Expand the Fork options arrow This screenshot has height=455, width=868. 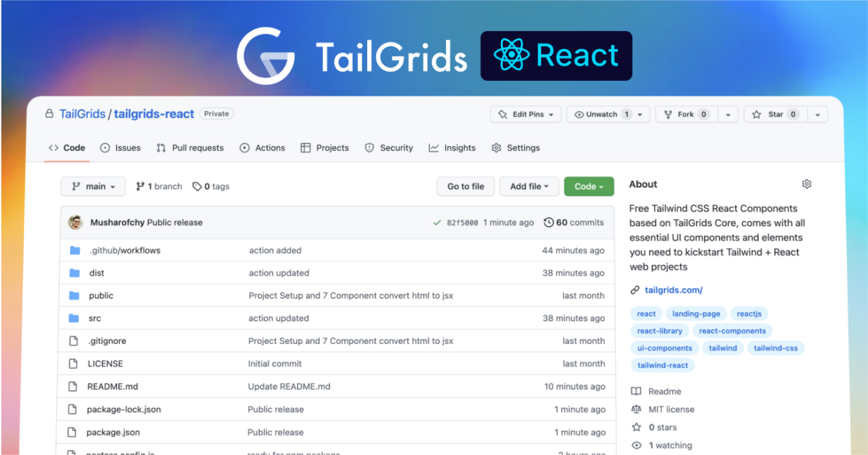728,114
